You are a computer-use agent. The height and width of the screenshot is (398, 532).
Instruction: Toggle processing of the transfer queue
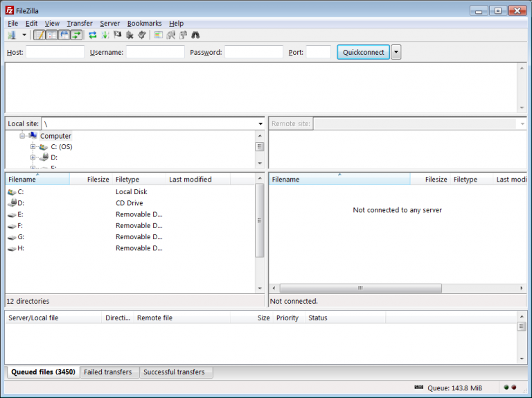click(105, 35)
